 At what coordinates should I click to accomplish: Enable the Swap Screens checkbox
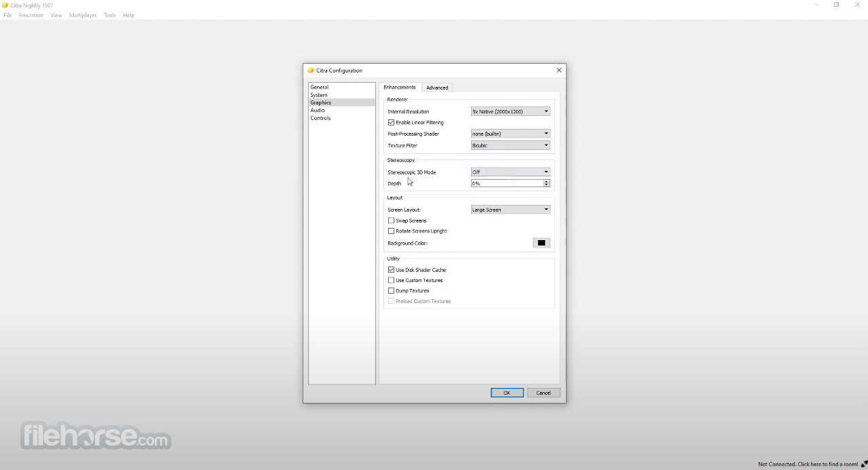coord(391,220)
